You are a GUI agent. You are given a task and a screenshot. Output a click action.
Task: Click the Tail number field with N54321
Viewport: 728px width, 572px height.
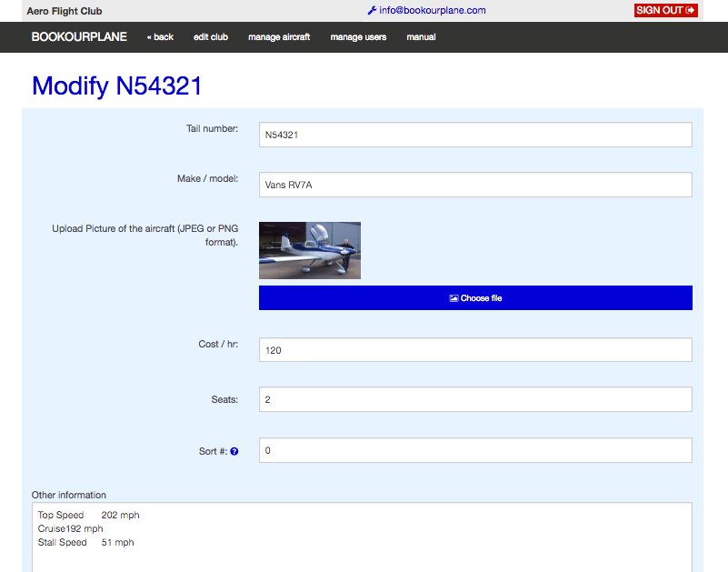[x=475, y=135]
